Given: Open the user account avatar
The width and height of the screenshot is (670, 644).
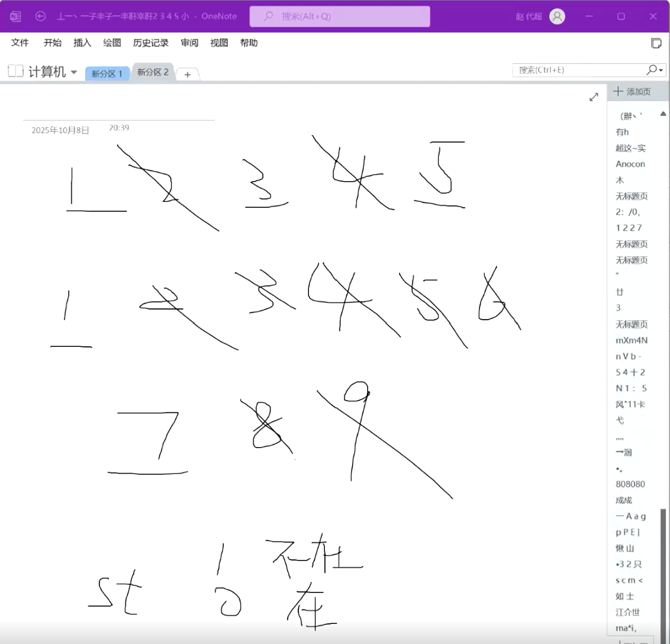Looking at the screenshot, I should [x=557, y=17].
